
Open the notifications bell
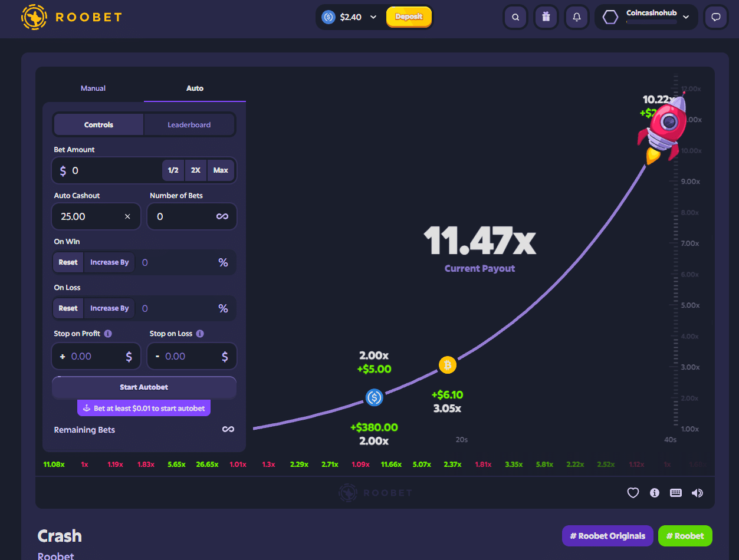pyautogui.click(x=577, y=17)
